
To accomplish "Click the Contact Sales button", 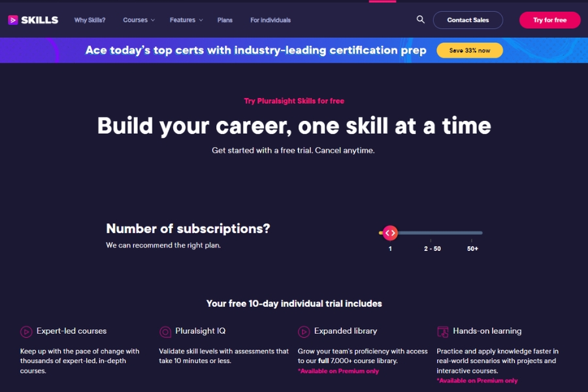I will [468, 20].
